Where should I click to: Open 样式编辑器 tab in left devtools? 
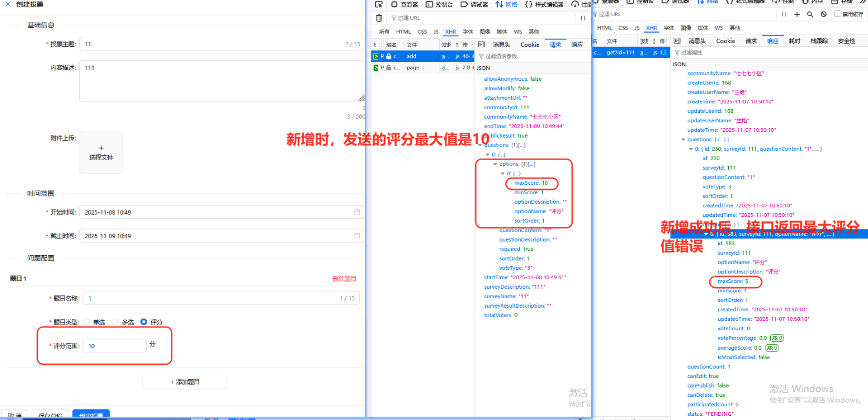coord(544,4)
